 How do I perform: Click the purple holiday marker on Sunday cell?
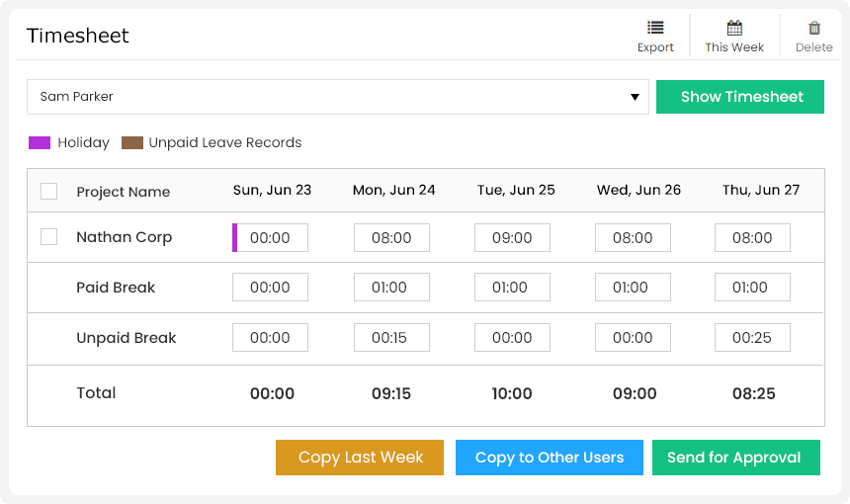(234, 237)
